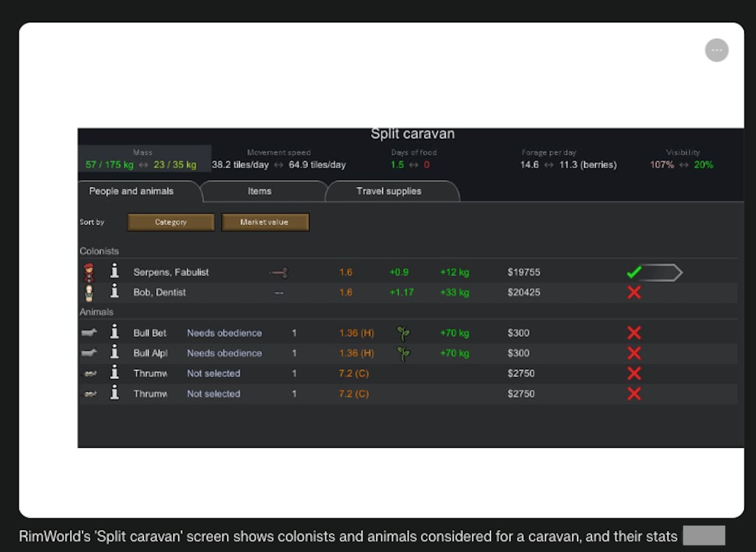Open the three-dot more options button
The height and width of the screenshot is (552, 756).
coord(716,50)
